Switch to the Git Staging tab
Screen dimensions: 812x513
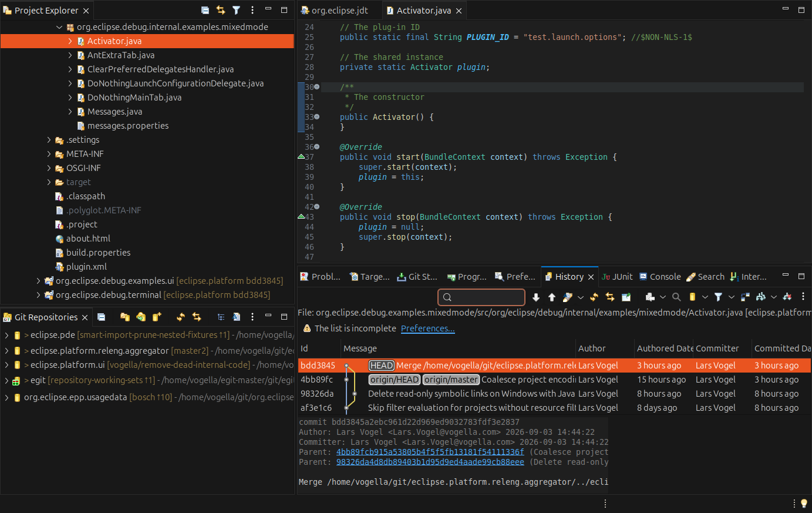[x=417, y=277]
